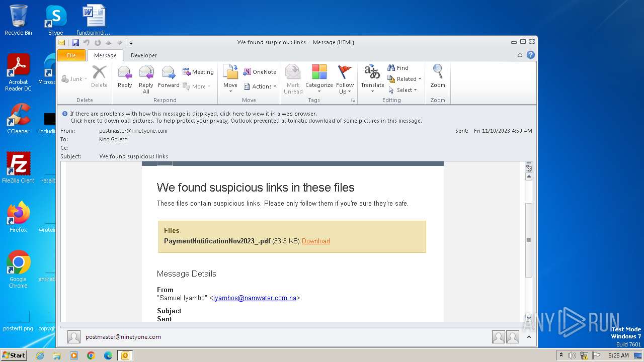Expand the Related dropdown
The height and width of the screenshot is (362, 644).
(405, 79)
